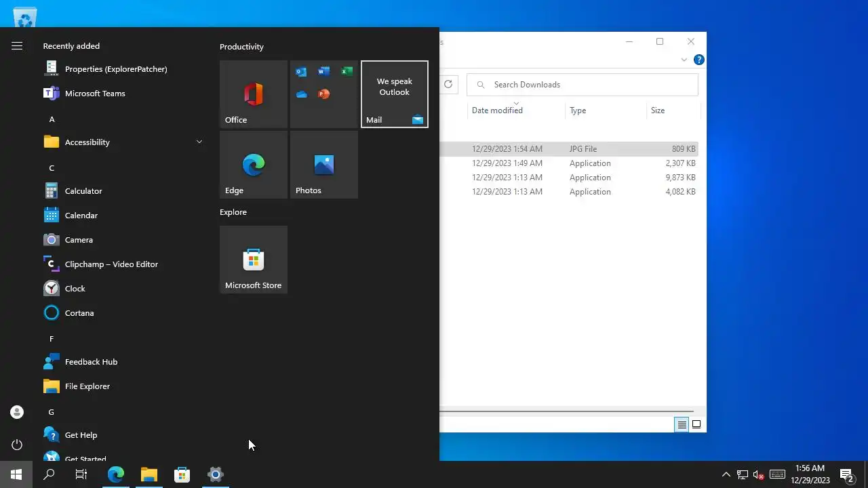Open the taskbar clock and date
This screenshot has width=868, height=488.
tap(810, 474)
